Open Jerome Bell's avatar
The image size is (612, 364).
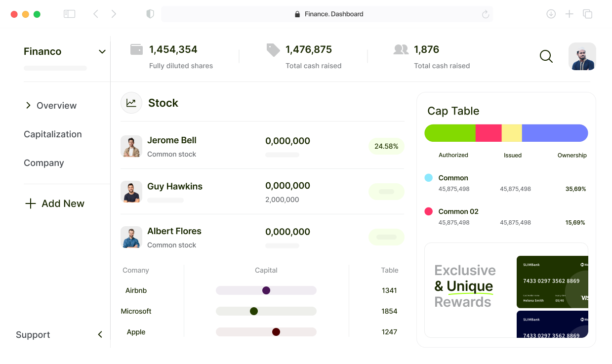(x=131, y=146)
